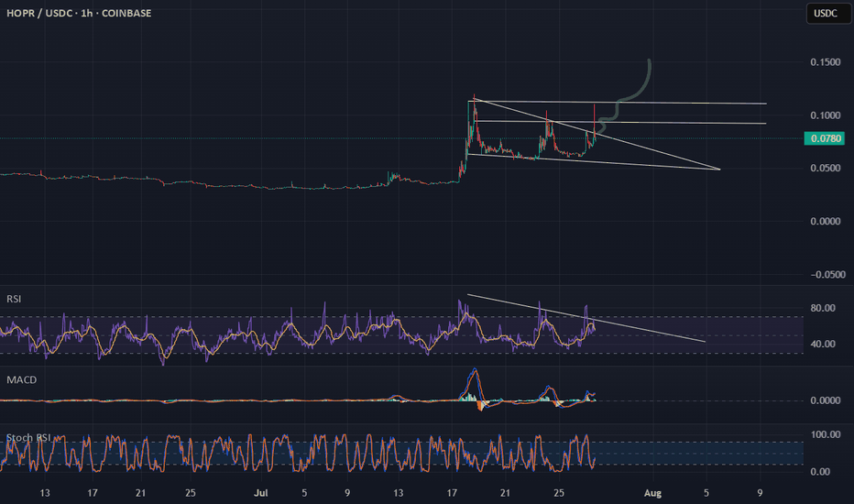
Task: Click the Aug label on time axis
Action: point(652,493)
